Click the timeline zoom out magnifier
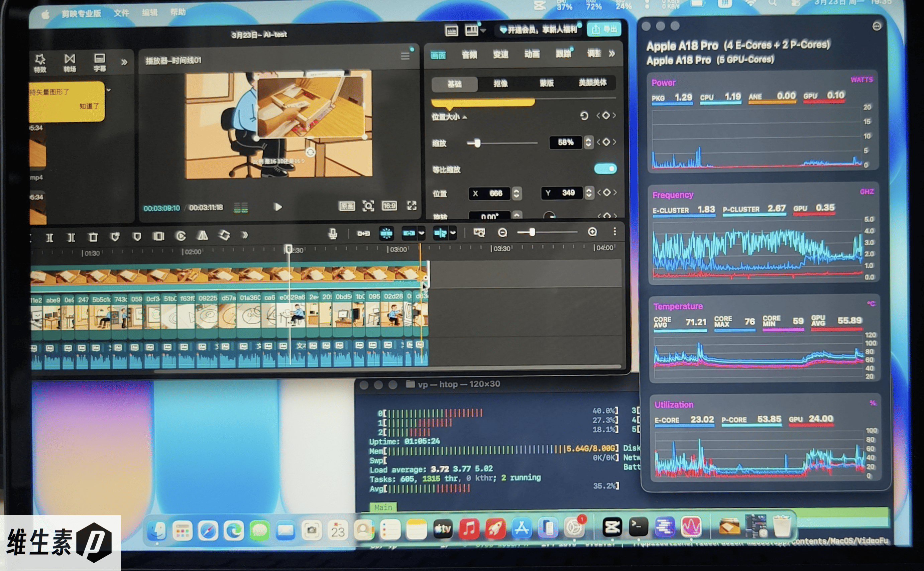This screenshot has height=571, width=924. pyautogui.click(x=502, y=233)
